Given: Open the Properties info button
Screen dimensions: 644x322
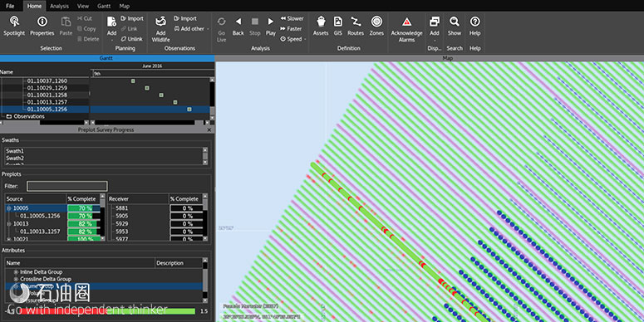Looking at the screenshot, I should tap(42, 27).
